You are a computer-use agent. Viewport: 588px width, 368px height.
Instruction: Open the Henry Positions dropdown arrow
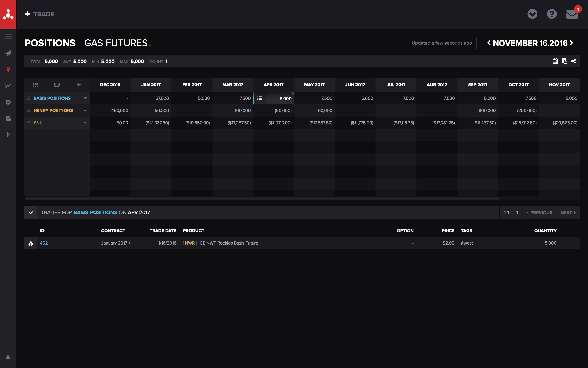pos(85,110)
